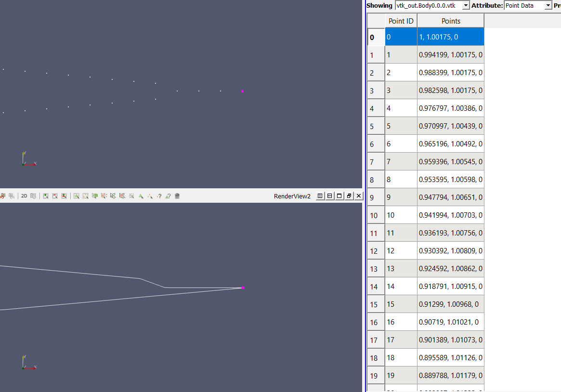Toggle 2D interaction mode

tap(24, 196)
